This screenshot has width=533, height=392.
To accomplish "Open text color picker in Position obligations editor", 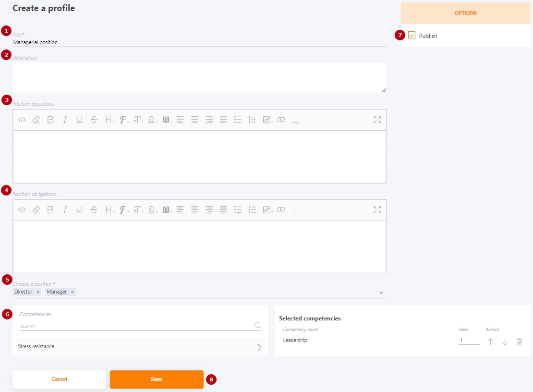I will tap(152, 210).
